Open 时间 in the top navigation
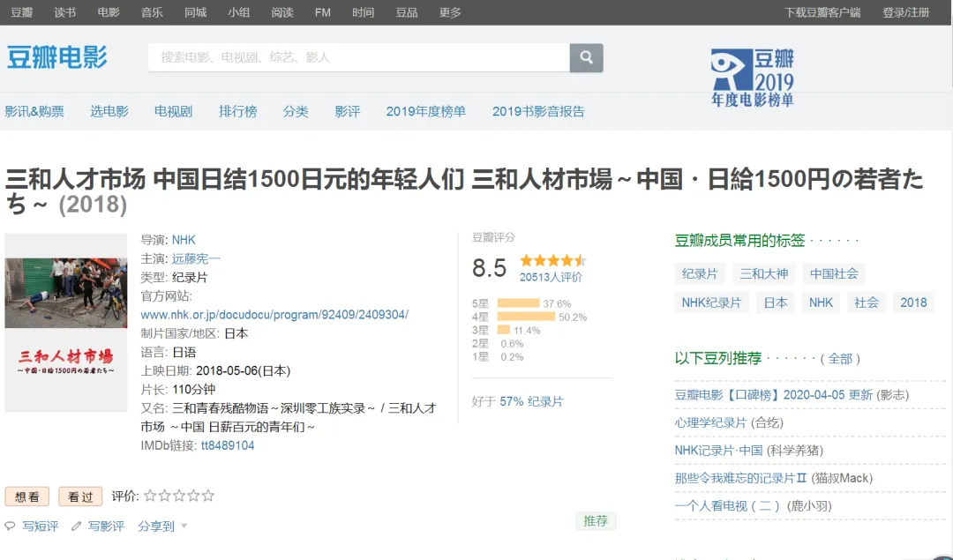 point(364,12)
